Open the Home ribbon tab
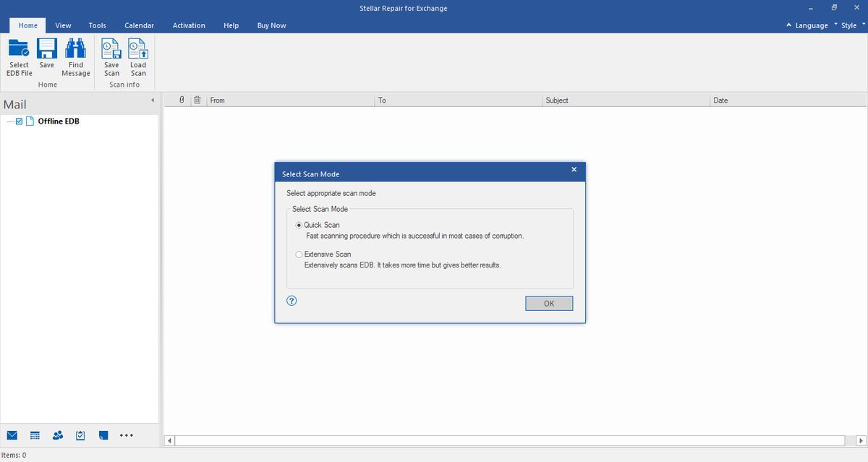This screenshot has height=462, width=868. click(28, 25)
